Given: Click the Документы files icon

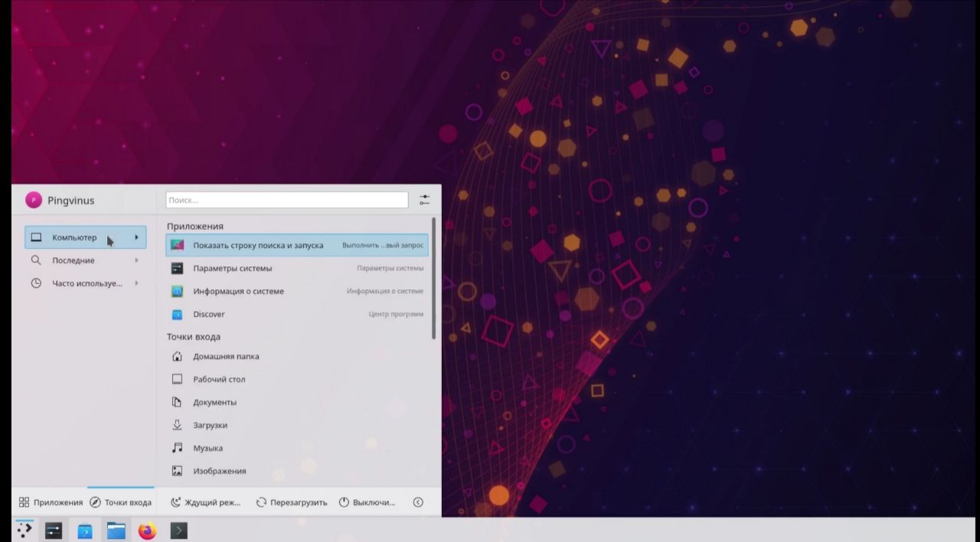Looking at the screenshot, I should [x=178, y=403].
